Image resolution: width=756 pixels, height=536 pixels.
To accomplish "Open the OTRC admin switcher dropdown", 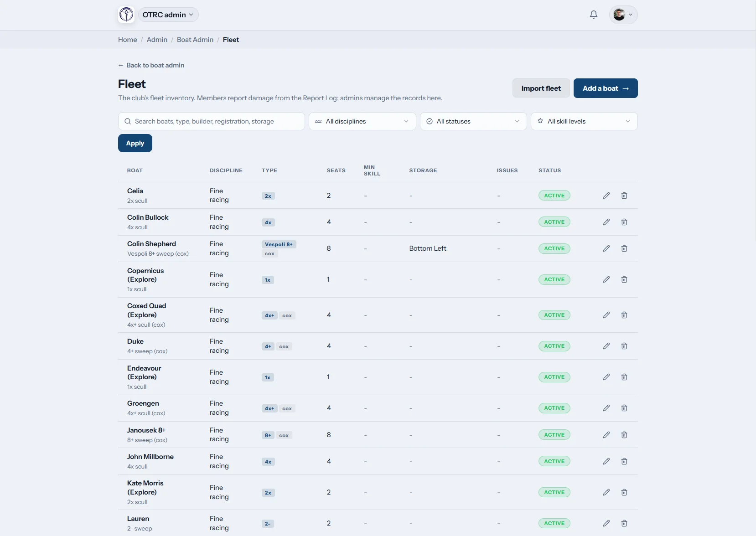I will click(168, 15).
